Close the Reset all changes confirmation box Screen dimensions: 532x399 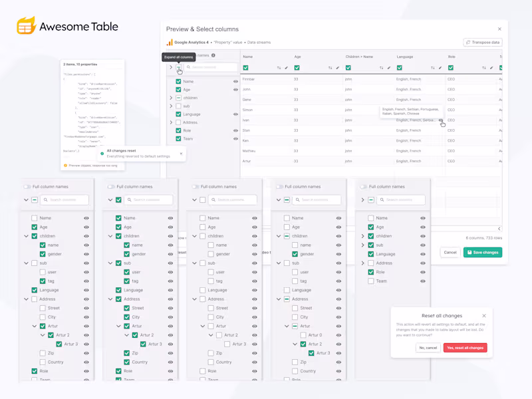484,315
